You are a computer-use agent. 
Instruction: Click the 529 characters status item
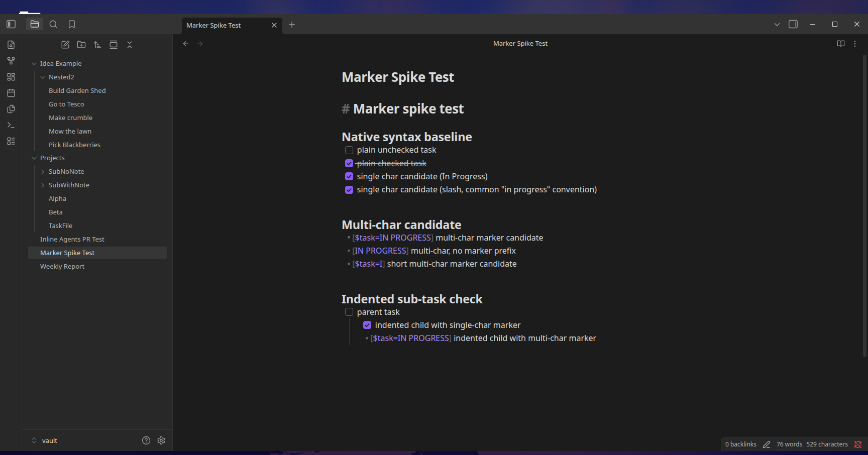coord(827,444)
